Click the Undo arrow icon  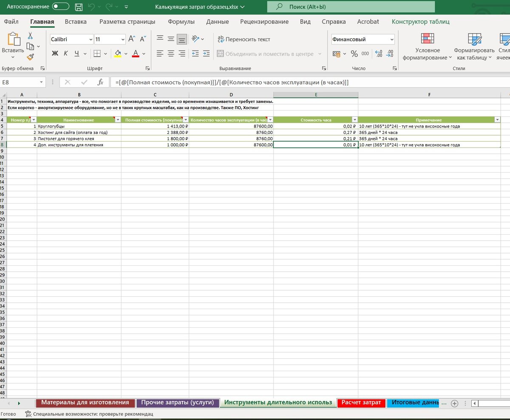pos(92,7)
